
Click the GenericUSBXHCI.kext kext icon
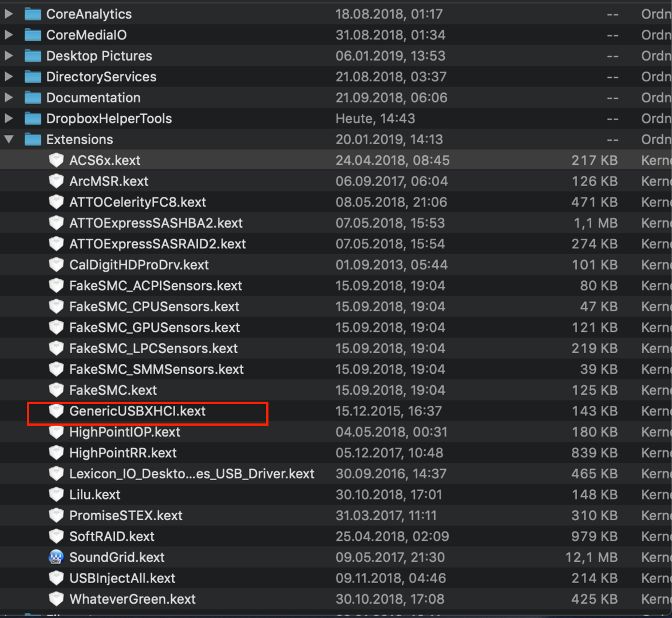tap(56, 411)
